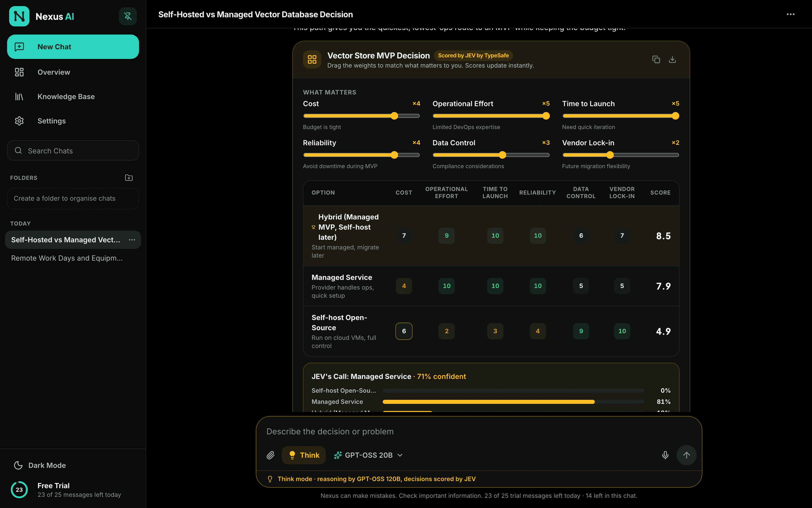Create new folder icon in Folders
Screen dimensions: 812x508
pyautogui.click(x=129, y=177)
